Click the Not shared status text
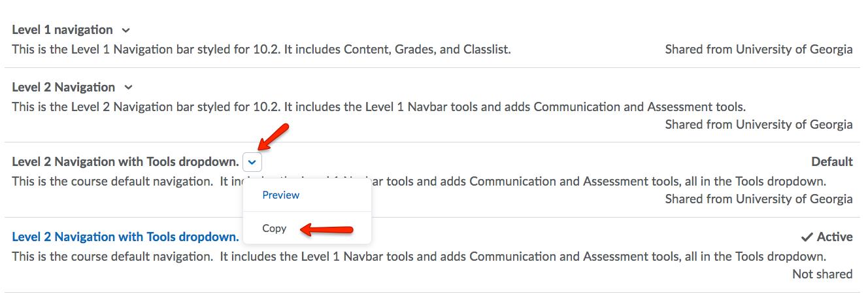868x298 pixels. click(822, 274)
